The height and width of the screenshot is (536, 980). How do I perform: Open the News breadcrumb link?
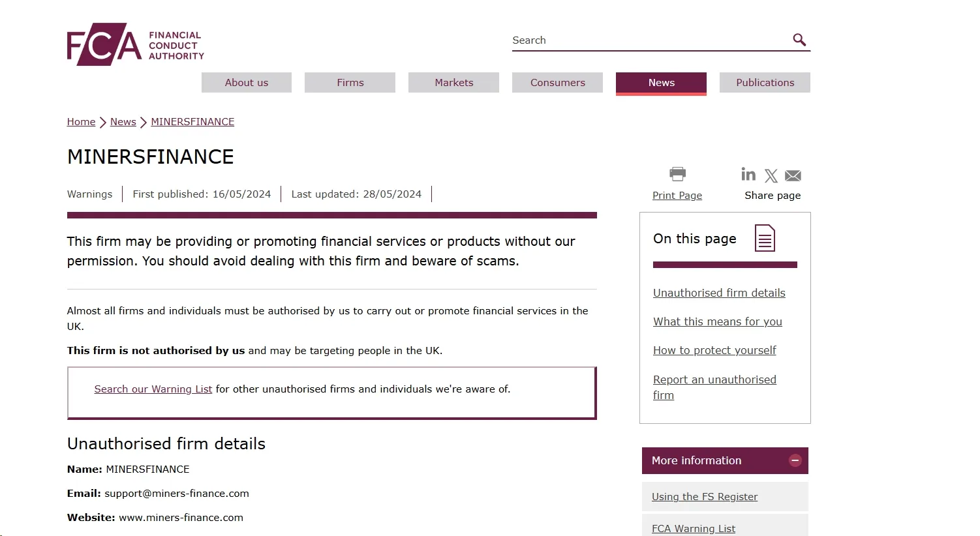tap(123, 122)
